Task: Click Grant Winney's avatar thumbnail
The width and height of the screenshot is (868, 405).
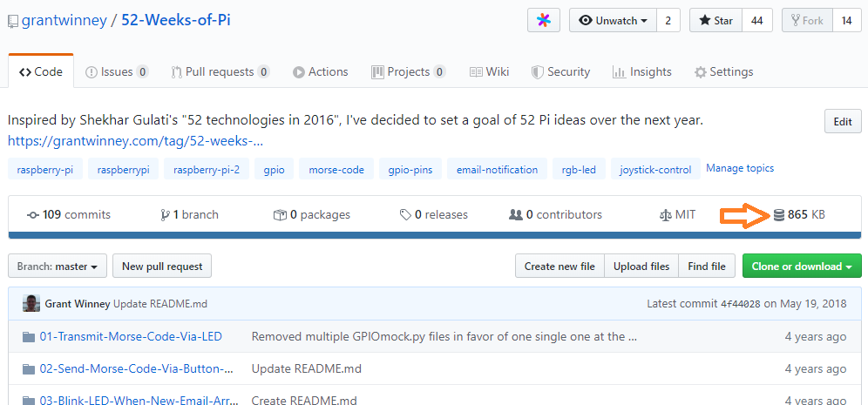Action: tap(31, 304)
